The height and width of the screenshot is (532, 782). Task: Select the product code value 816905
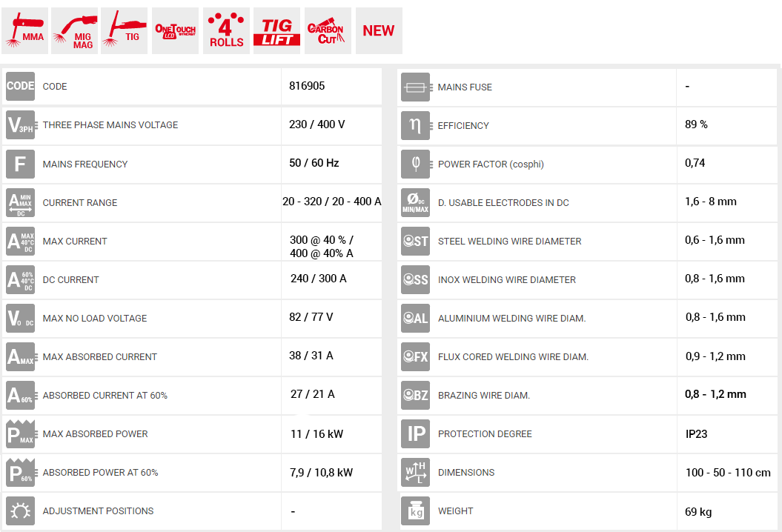click(307, 86)
